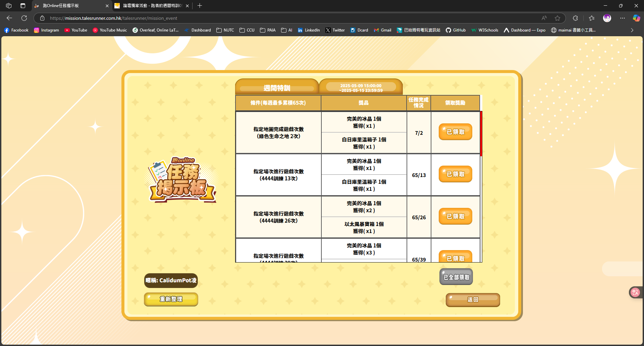Open the Dcard bookmark

(359, 30)
